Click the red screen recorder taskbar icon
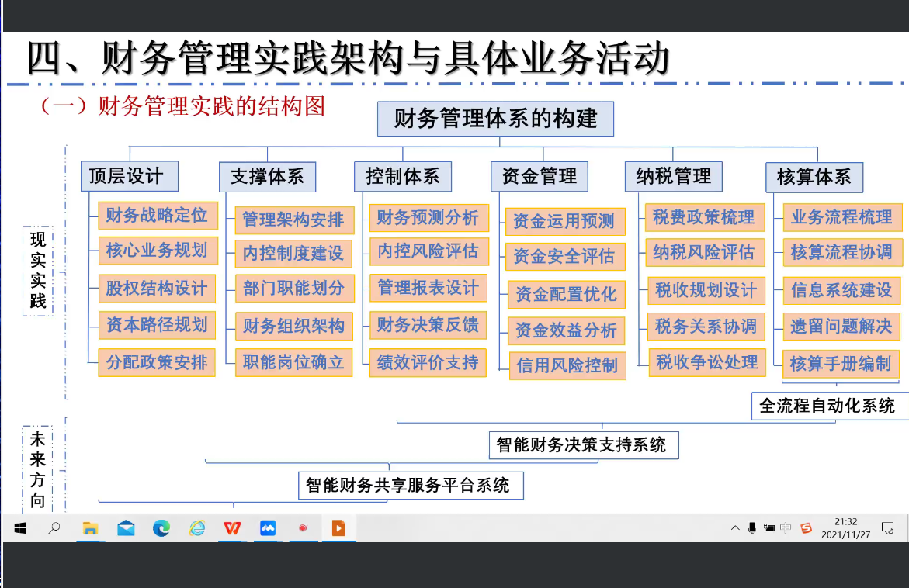The width and height of the screenshot is (909, 588). click(x=303, y=528)
